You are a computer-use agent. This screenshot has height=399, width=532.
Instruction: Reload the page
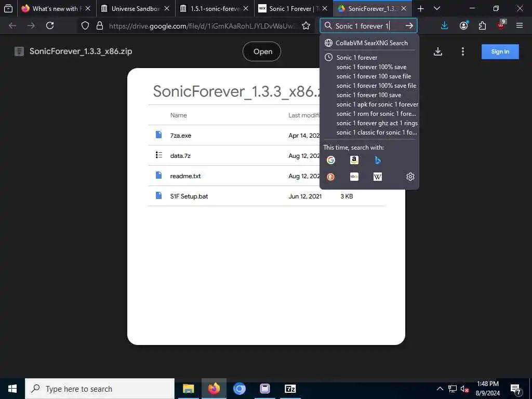tap(50, 25)
